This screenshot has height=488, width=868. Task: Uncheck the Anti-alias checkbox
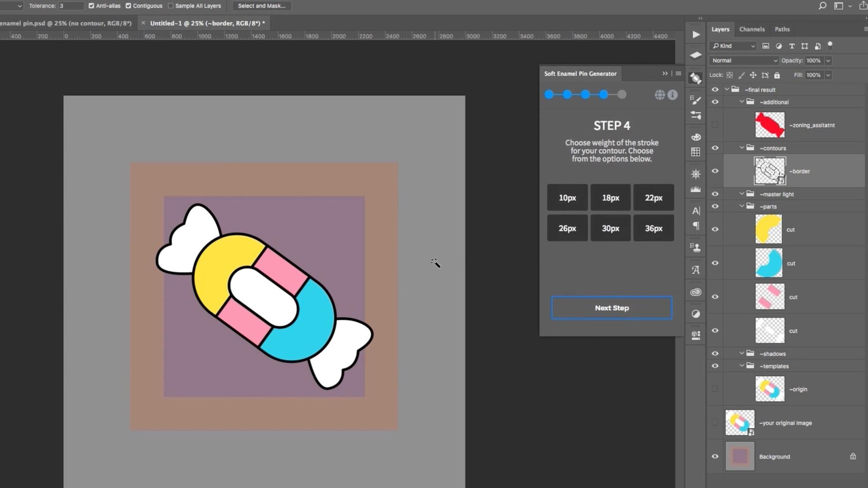91,6
